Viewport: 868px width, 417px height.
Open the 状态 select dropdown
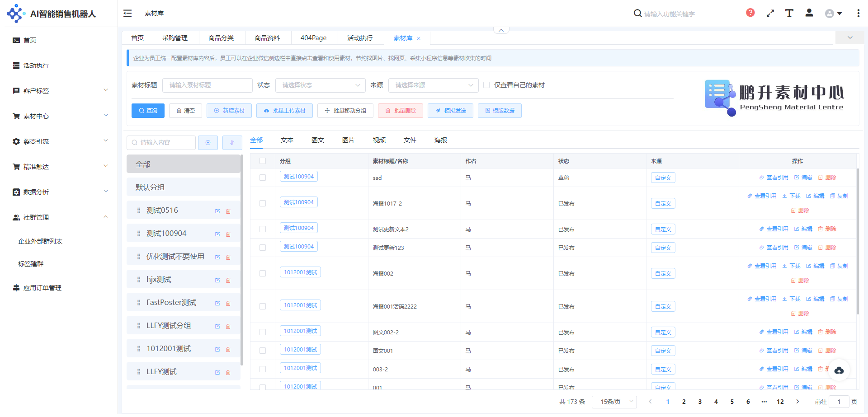[320, 85]
